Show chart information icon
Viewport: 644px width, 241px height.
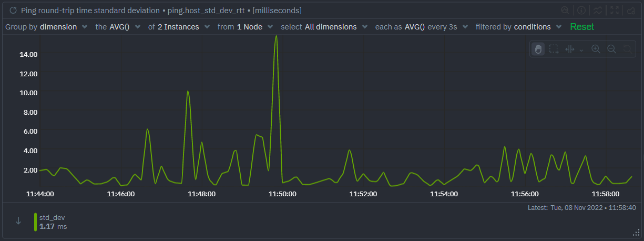[581, 10]
